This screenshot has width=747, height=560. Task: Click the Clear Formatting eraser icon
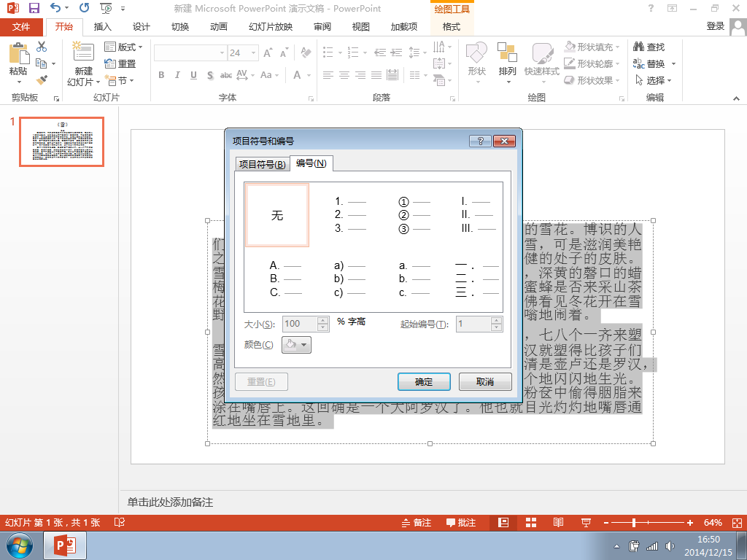(x=306, y=52)
